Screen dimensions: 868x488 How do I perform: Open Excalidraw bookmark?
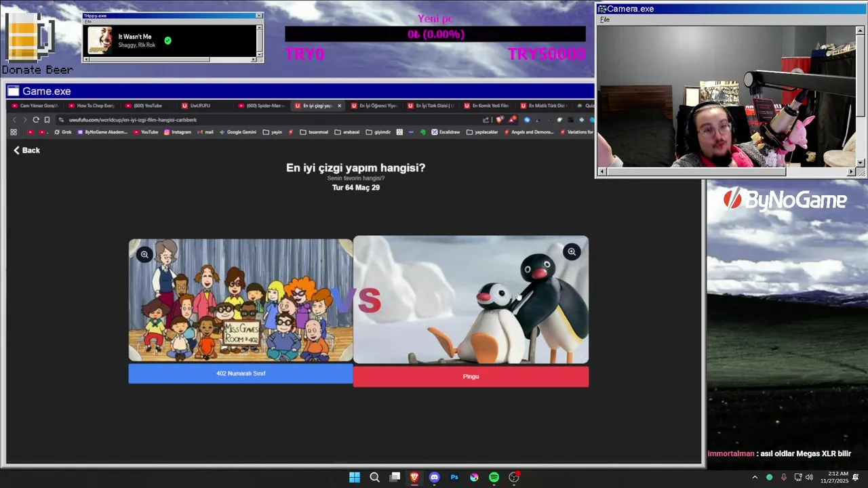[446, 132]
